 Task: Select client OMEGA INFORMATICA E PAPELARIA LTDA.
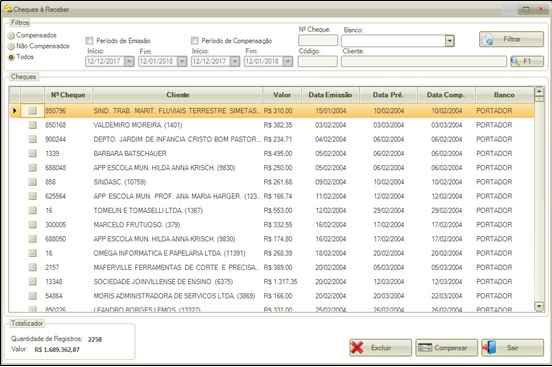169,253
